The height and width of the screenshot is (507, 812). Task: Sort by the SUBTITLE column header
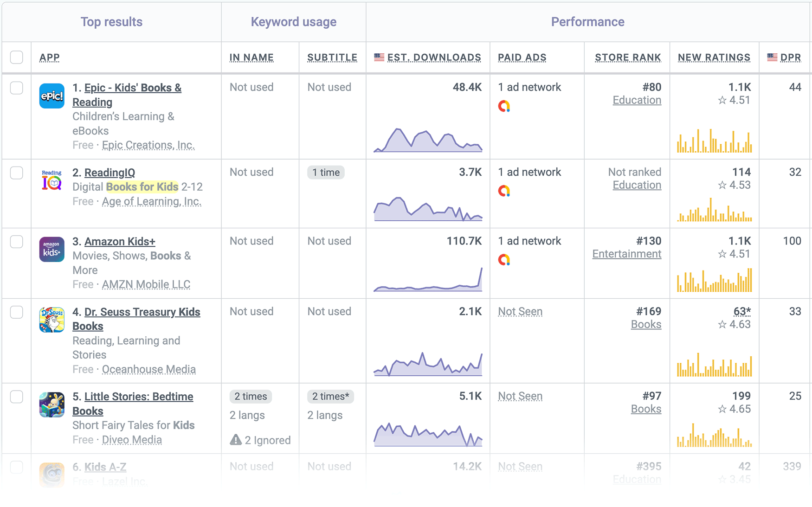tap(332, 58)
